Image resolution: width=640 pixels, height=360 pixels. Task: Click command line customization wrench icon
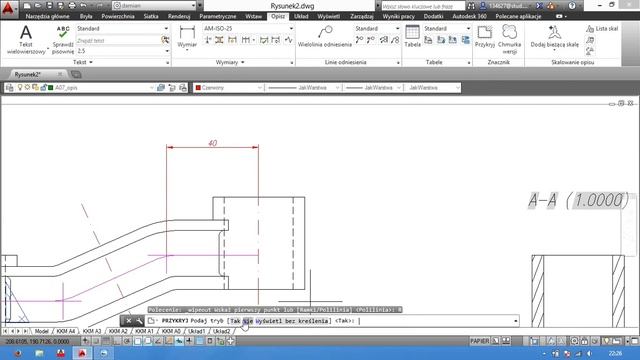139,321
